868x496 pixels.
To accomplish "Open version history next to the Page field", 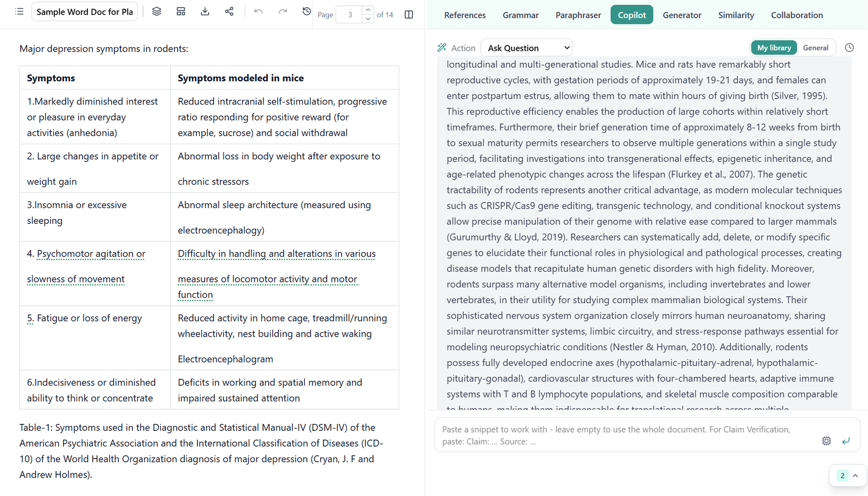I will coord(307,11).
